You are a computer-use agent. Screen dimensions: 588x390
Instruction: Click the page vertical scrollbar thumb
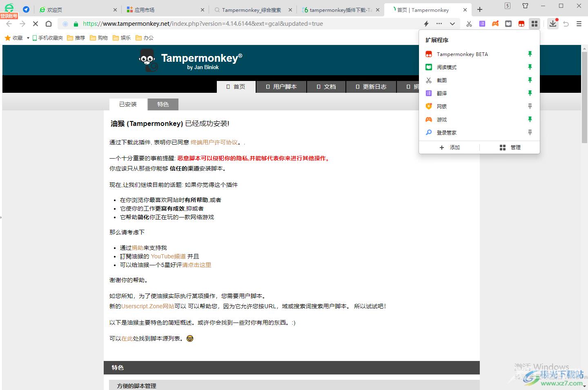584,96
